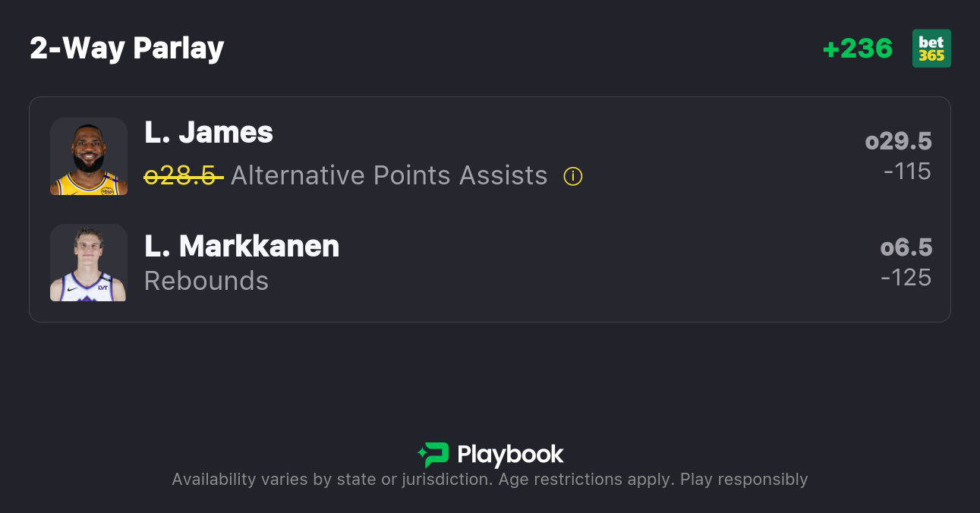The image size is (980, 513).
Task: Click the "Play responsibly" text
Action: click(744, 480)
